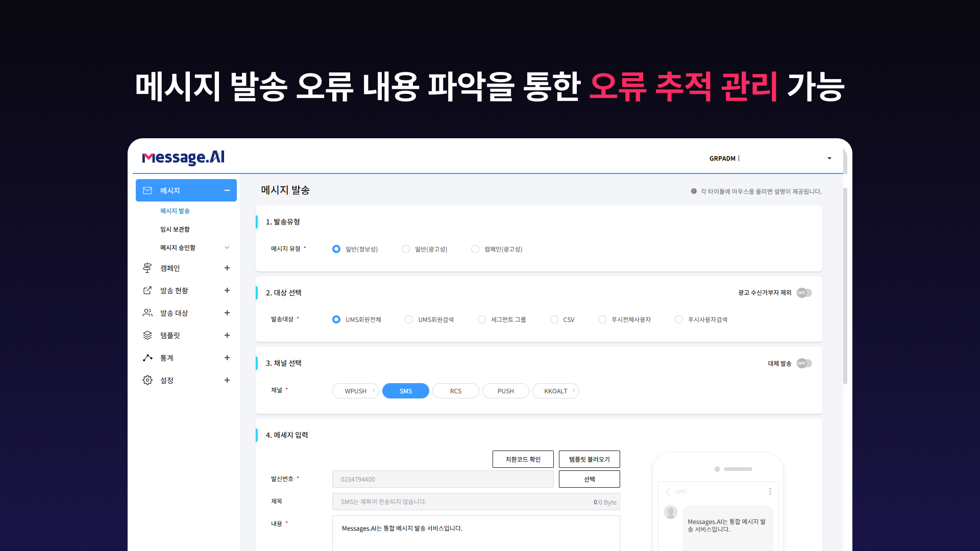Enable the 대체 발송 toggle
Image resolution: width=980 pixels, height=551 pixels.
tap(804, 363)
